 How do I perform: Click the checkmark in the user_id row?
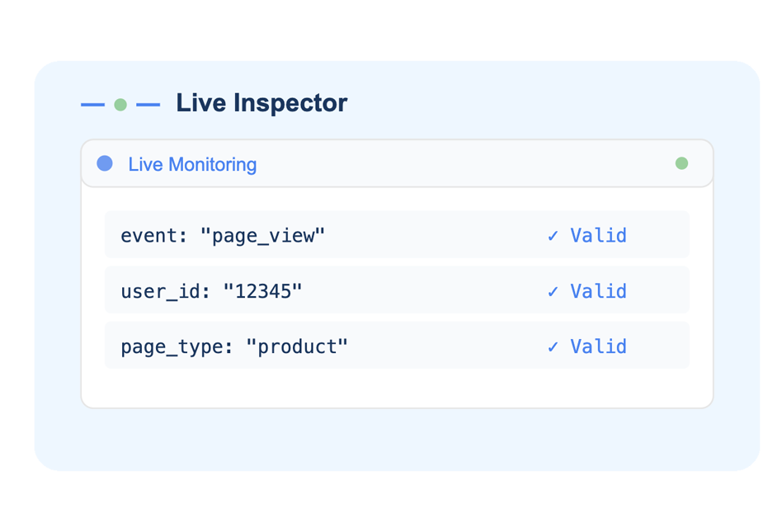[x=553, y=291]
